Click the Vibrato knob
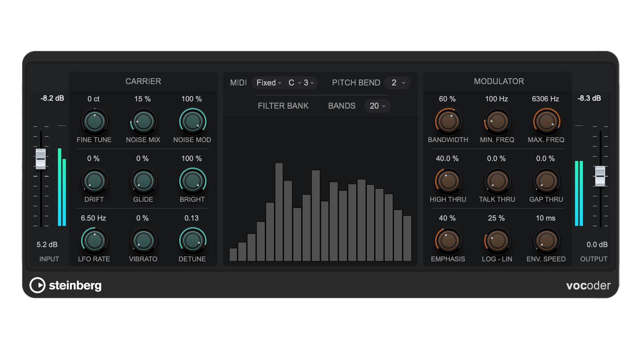This screenshot has width=644, height=362. click(x=143, y=241)
